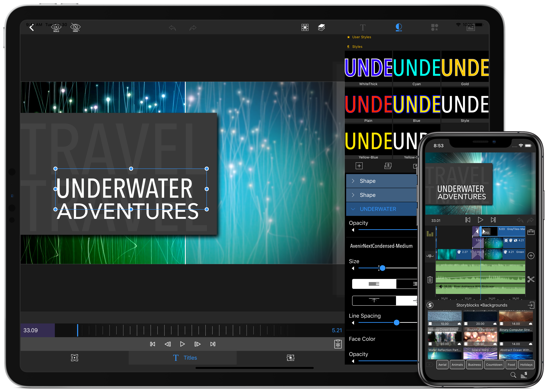Viewport: 548px width, 392px height.
Task: Click the import arrow icon on iPhone
Action: click(531, 305)
